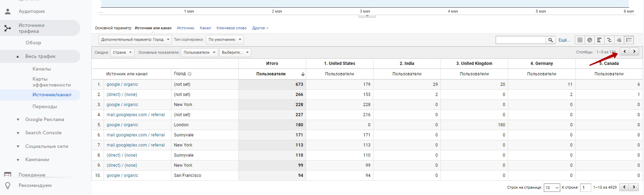Open mall.googleplex.com / referral link in row 4
Image resolution: width=644 pixels, height=195 pixels.
tap(135, 115)
